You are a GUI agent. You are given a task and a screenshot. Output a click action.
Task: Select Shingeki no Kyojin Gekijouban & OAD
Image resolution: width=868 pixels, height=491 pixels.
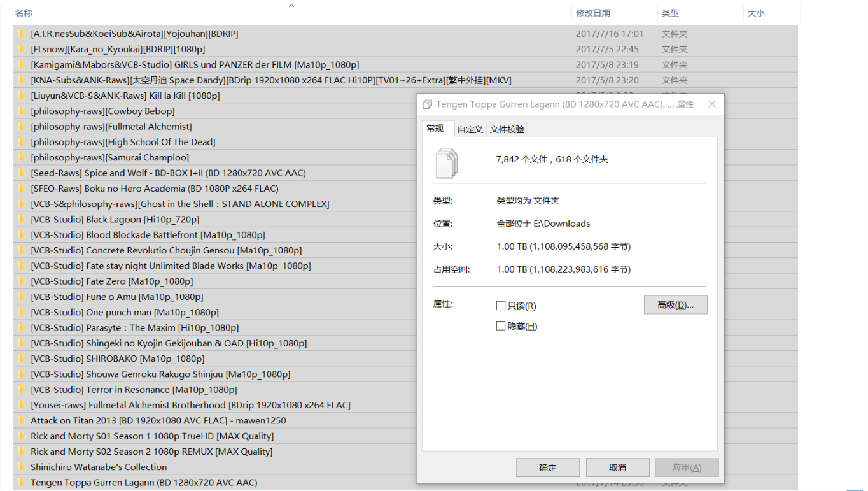(x=169, y=343)
